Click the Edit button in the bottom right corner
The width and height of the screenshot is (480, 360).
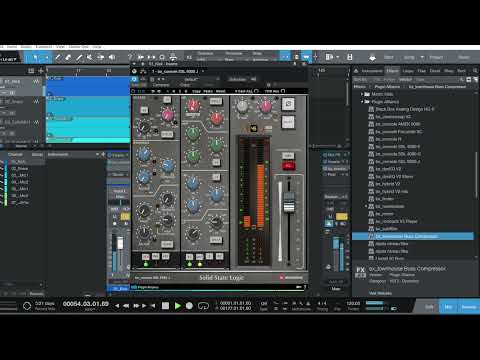(429, 307)
